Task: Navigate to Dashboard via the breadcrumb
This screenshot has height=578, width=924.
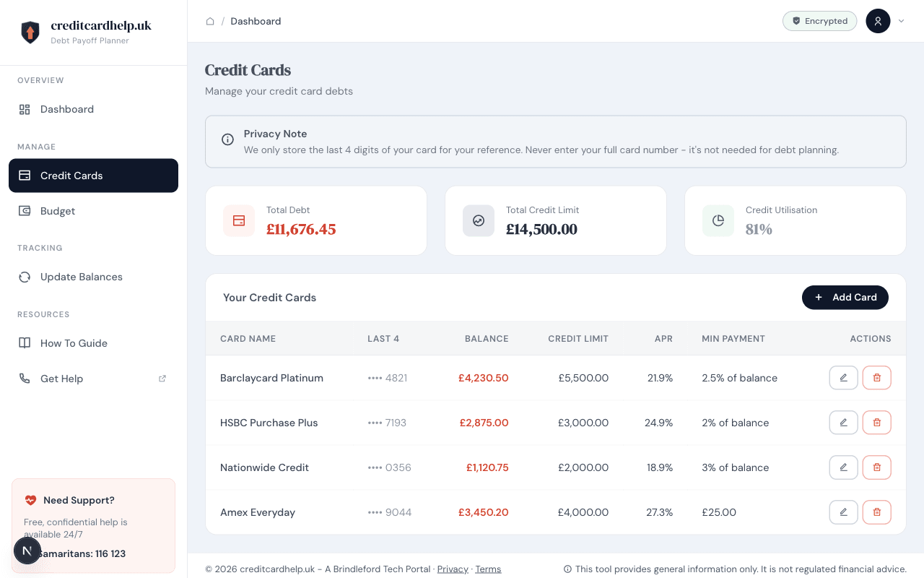Action: point(256,21)
